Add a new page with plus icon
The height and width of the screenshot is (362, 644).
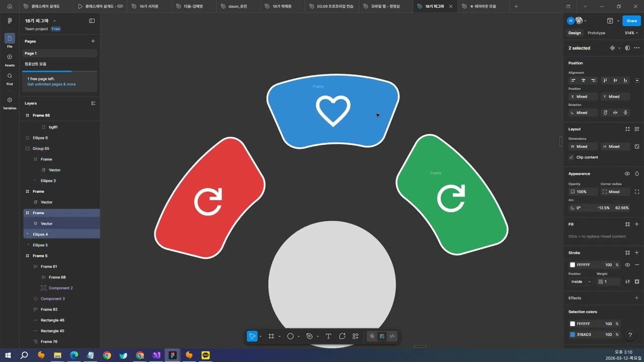coord(93,41)
